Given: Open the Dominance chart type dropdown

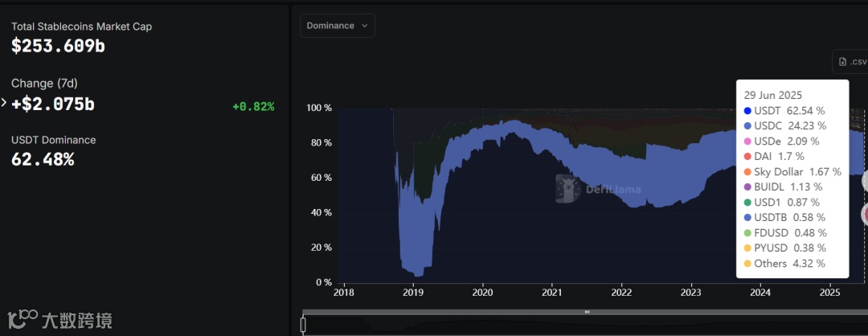Looking at the screenshot, I should pos(338,26).
